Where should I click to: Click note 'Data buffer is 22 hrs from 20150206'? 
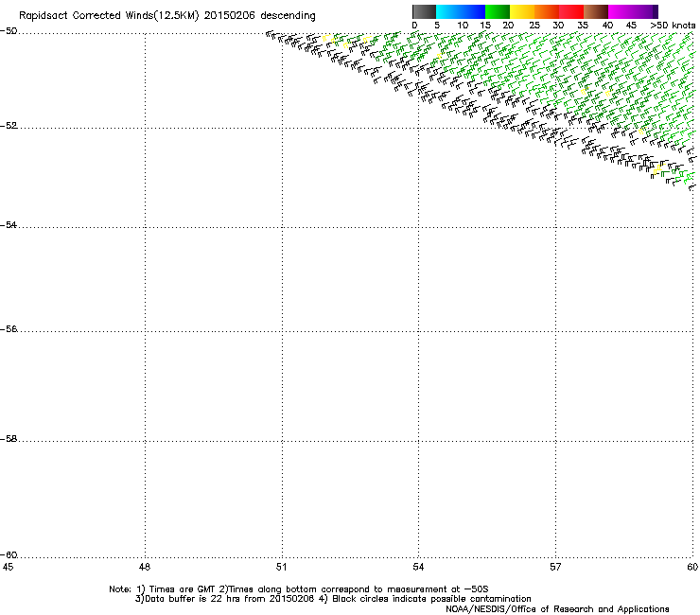[230, 599]
